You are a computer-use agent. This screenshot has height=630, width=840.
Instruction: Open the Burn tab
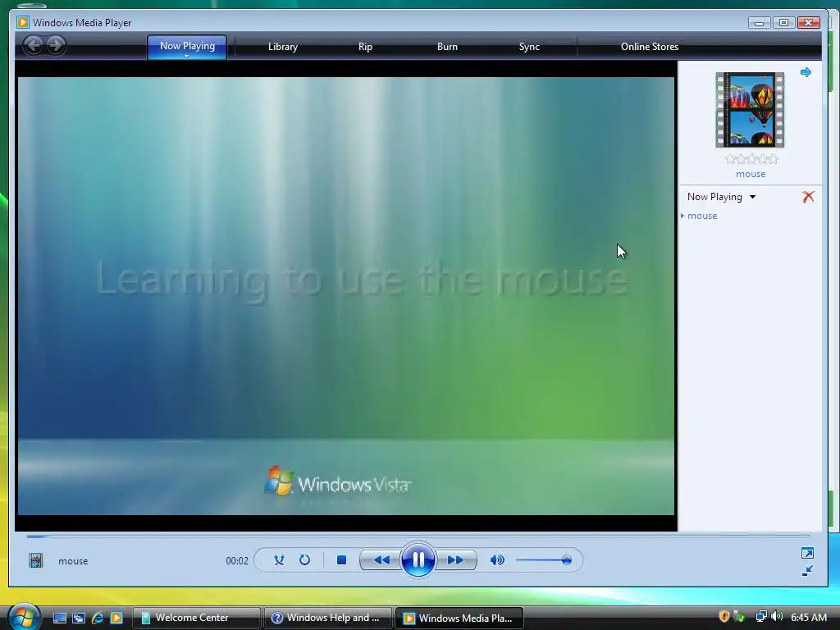447,47
